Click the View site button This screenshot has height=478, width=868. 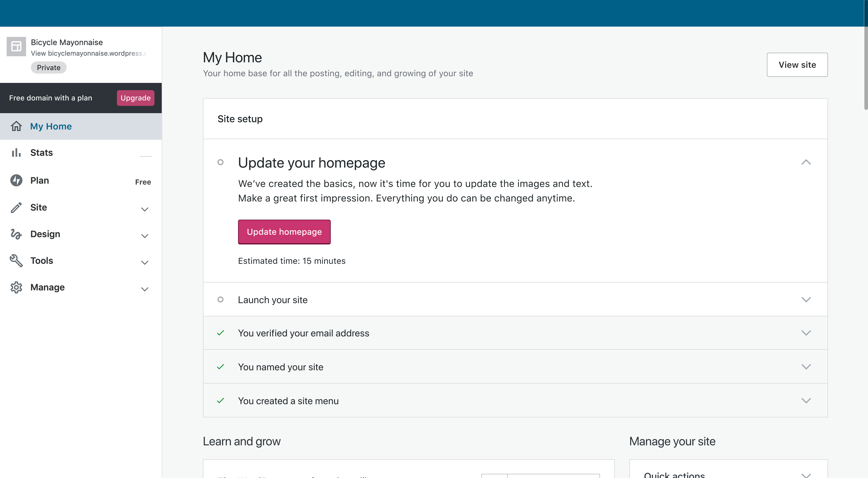797,65
